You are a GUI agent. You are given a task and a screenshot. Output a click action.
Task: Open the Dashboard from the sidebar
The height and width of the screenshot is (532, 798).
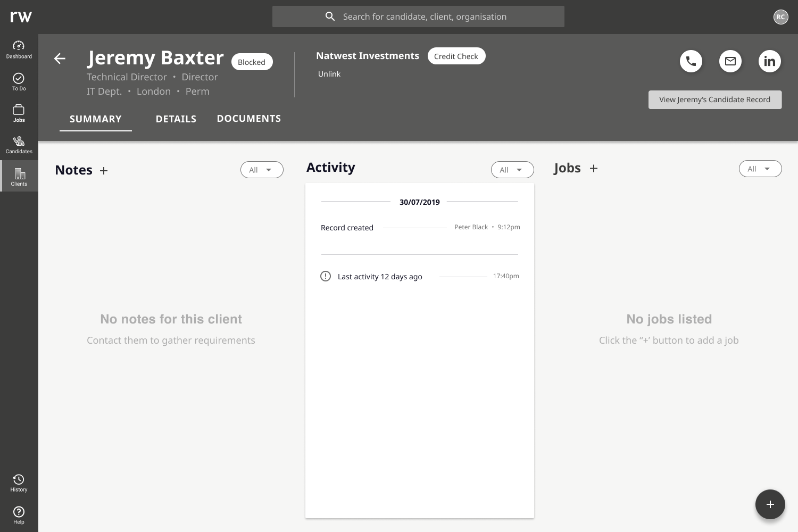[19, 49]
